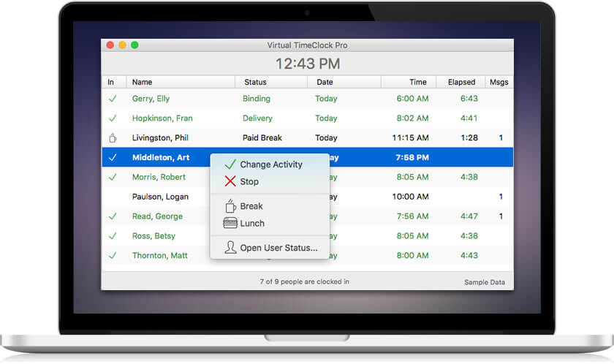Click the Paid Break status cell
This screenshot has height=364, width=614.
tap(262, 137)
